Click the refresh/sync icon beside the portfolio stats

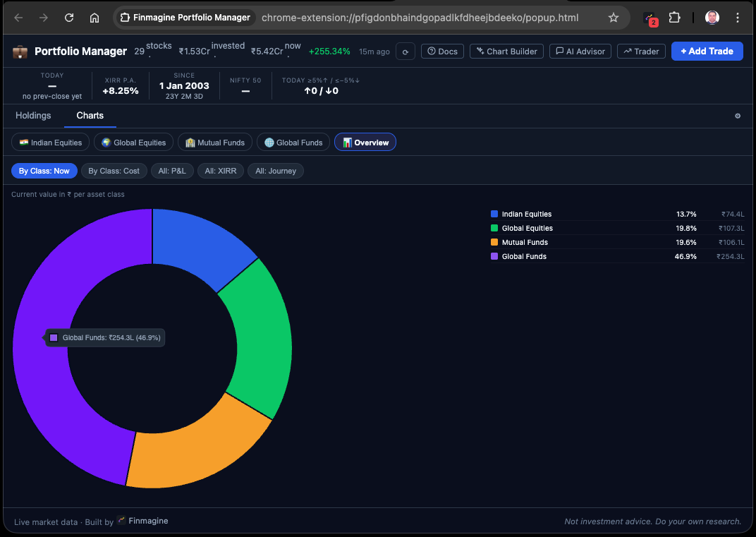coord(406,51)
